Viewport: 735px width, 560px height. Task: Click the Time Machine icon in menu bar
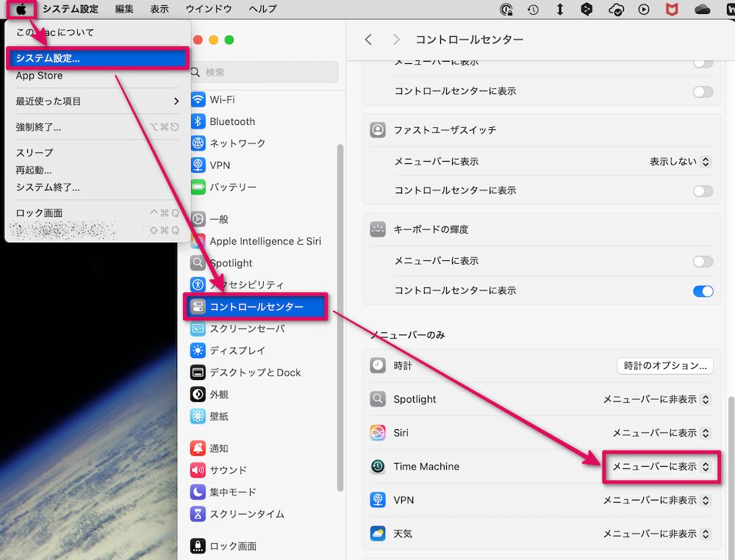533,10
